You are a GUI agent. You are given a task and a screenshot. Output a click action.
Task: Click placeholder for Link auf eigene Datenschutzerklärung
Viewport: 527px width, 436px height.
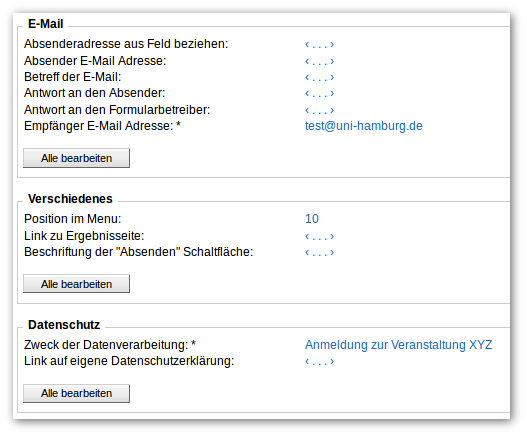(319, 361)
